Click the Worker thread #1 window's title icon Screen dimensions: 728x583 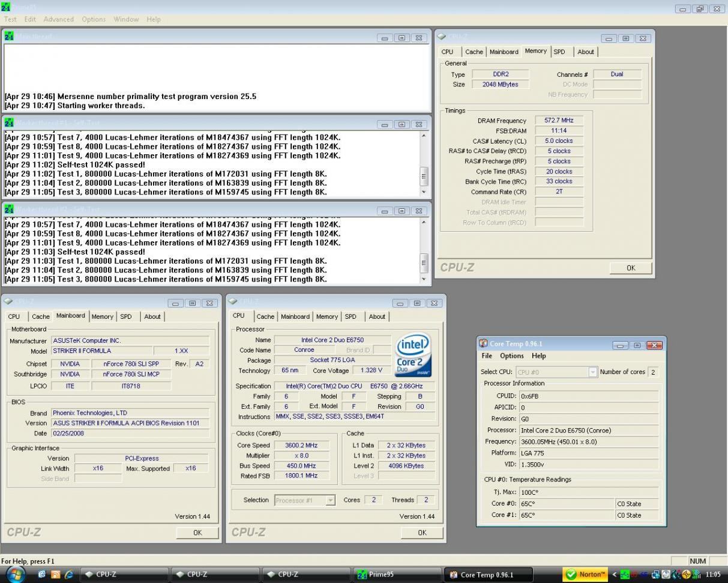tap(9, 123)
